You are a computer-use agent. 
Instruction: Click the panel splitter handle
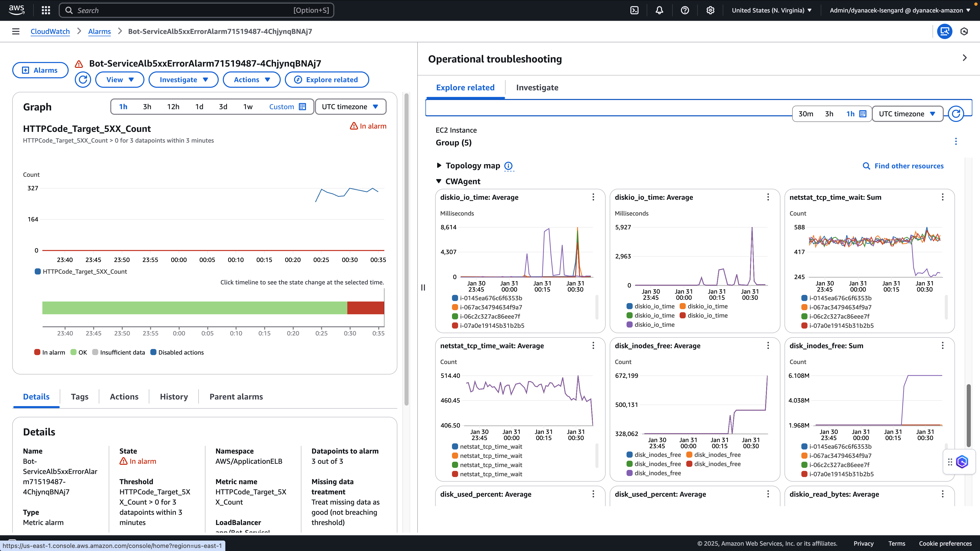(423, 287)
